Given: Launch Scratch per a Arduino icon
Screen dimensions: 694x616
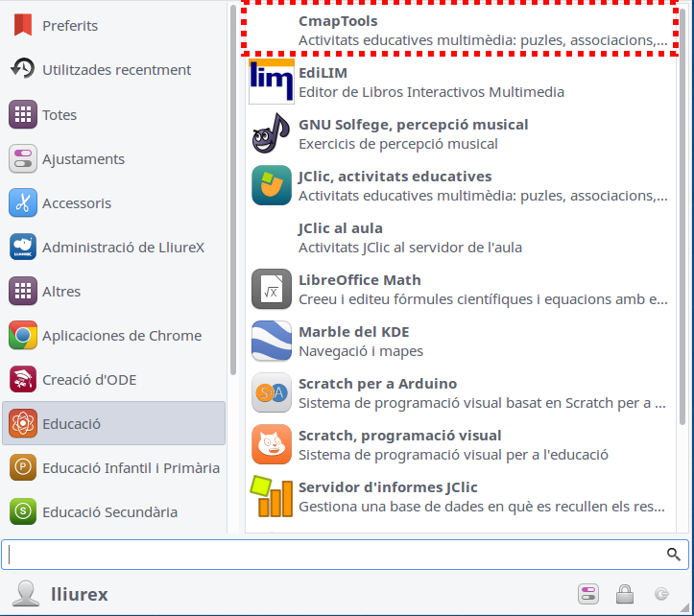Looking at the screenshot, I should coord(272,392).
